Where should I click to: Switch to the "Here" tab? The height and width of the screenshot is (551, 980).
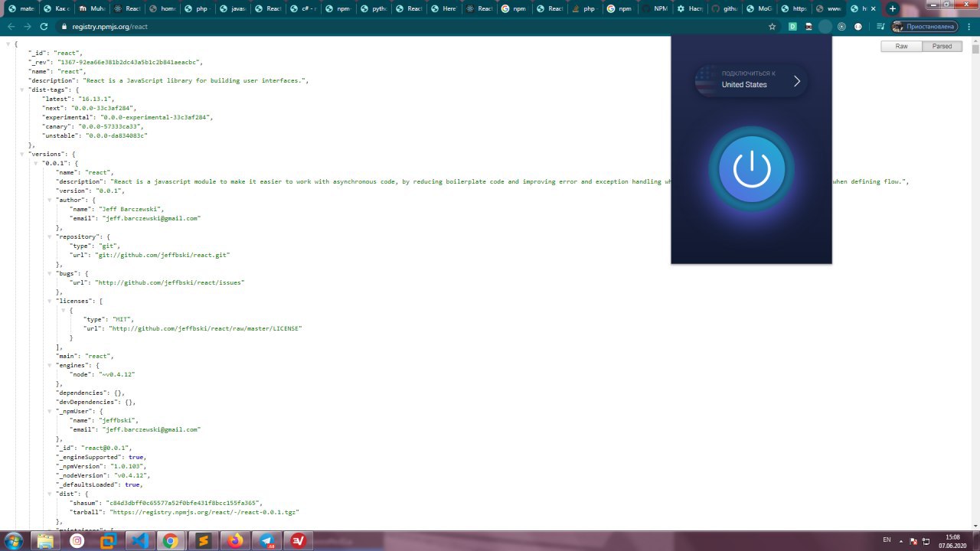445,8
